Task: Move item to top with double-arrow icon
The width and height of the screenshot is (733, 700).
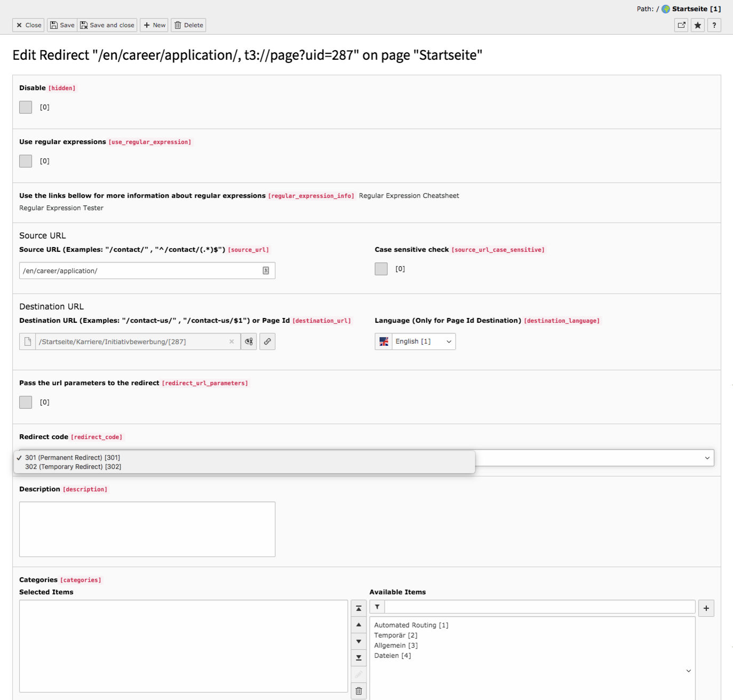Action: click(x=358, y=608)
